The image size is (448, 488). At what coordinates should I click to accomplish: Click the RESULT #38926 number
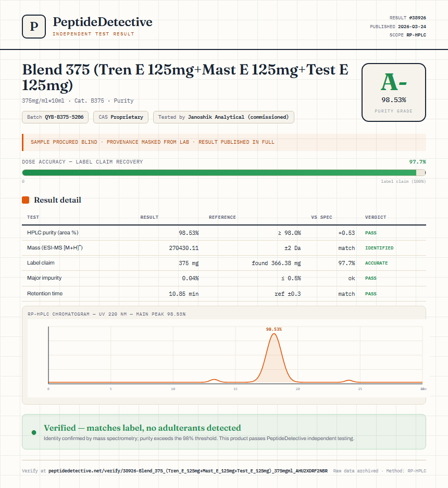pyautogui.click(x=408, y=18)
